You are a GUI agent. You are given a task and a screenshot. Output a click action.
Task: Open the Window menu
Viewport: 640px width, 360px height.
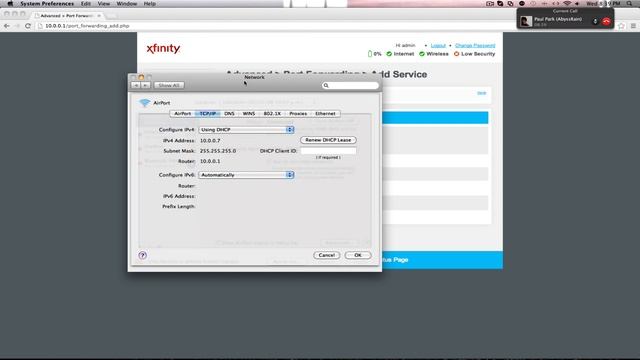pos(127,4)
